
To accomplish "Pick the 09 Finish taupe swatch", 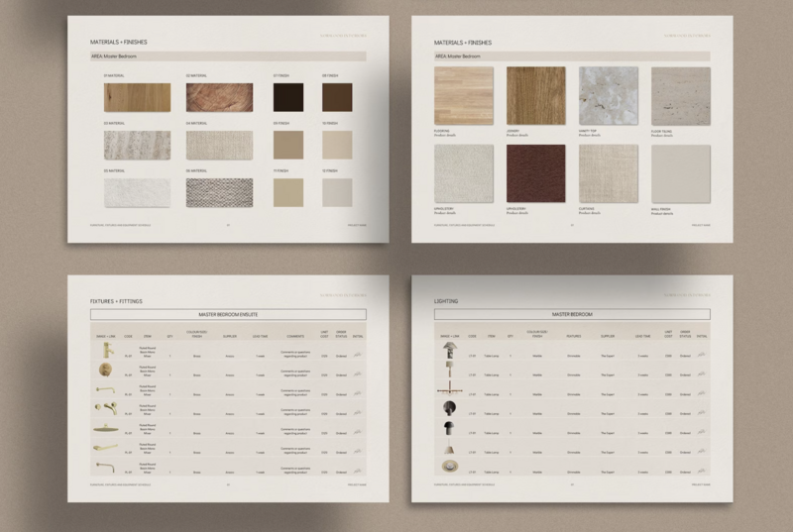I will click(x=288, y=145).
